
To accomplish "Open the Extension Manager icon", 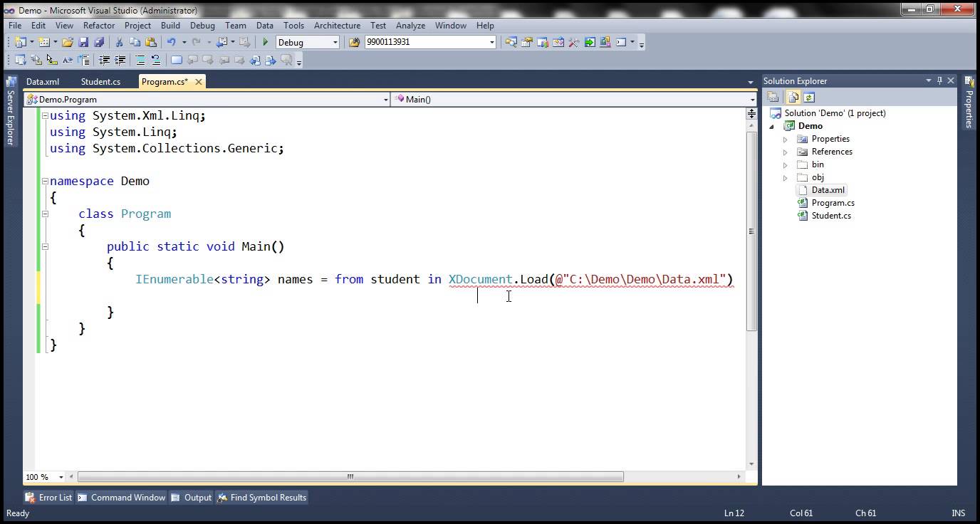I will (x=605, y=42).
